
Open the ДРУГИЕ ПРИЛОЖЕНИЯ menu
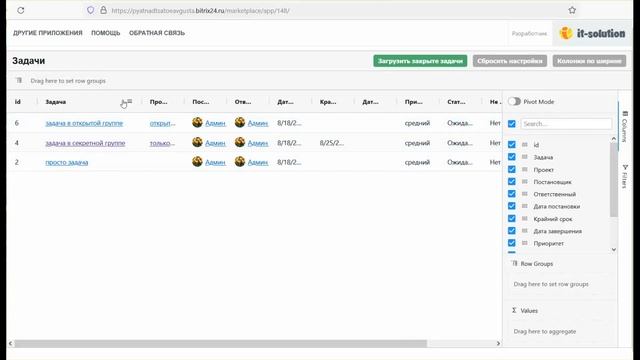click(x=48, y=33)
